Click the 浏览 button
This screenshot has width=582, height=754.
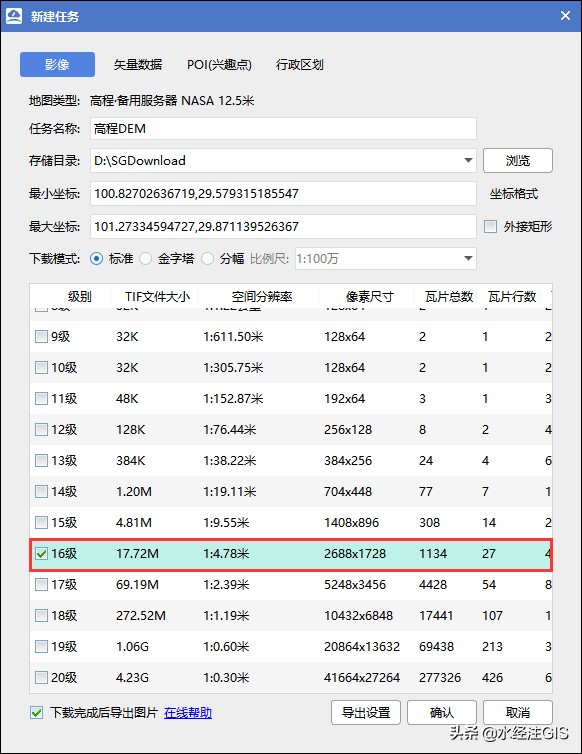pyautogui.click(x=518, y=160)
